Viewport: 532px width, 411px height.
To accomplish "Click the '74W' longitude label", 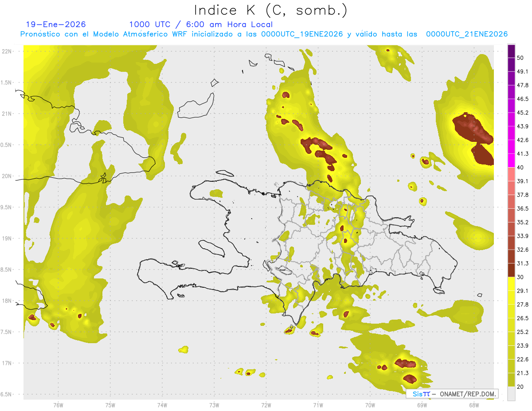I will click(x=162, y=404).
